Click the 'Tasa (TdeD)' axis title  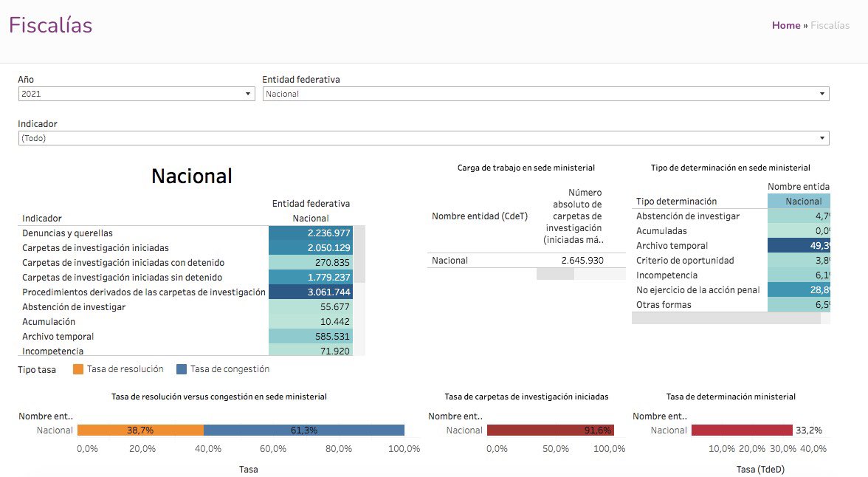point(760,469)
